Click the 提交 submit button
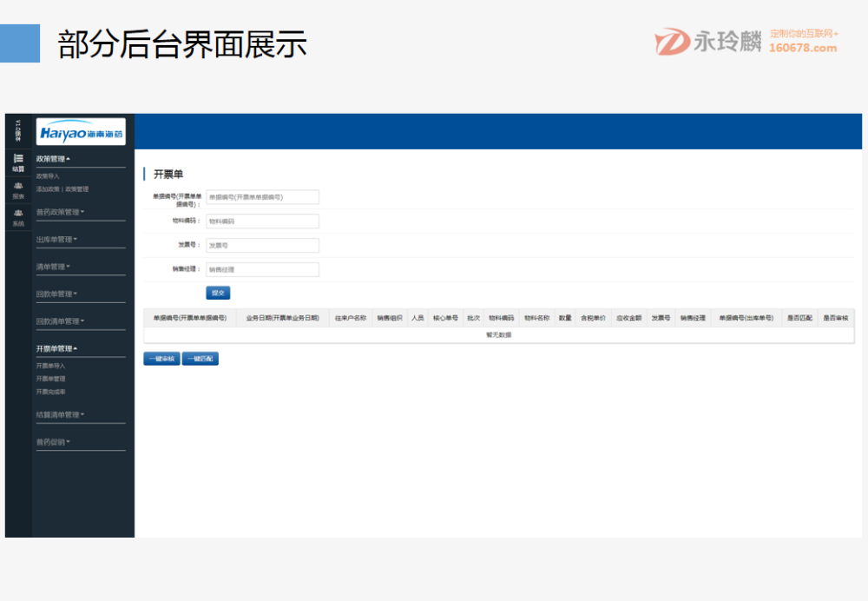Image resolution: width=868 pixels, height=601 pixels. click(217, 293)
